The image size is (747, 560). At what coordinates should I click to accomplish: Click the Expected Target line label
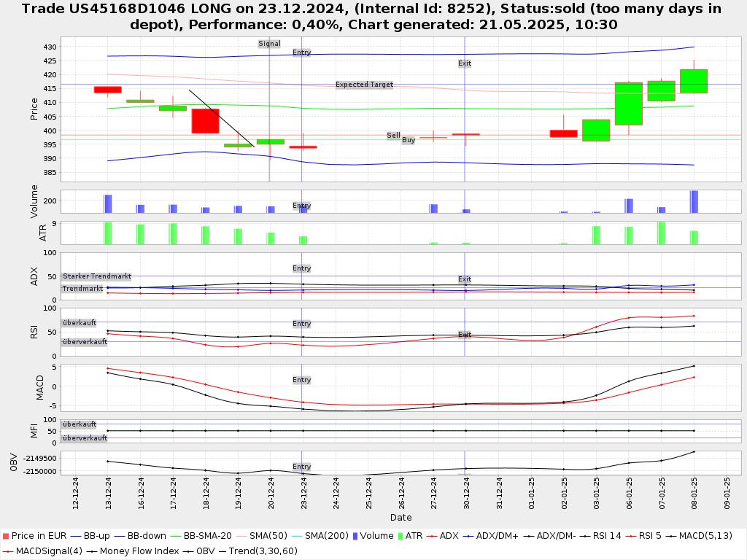[x=364, y=85]
